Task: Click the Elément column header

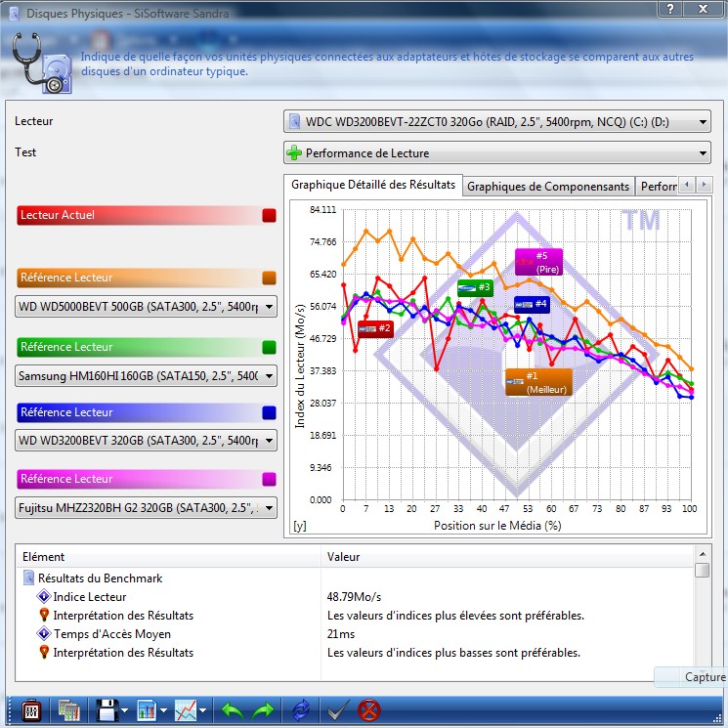Action: (168, 557)
